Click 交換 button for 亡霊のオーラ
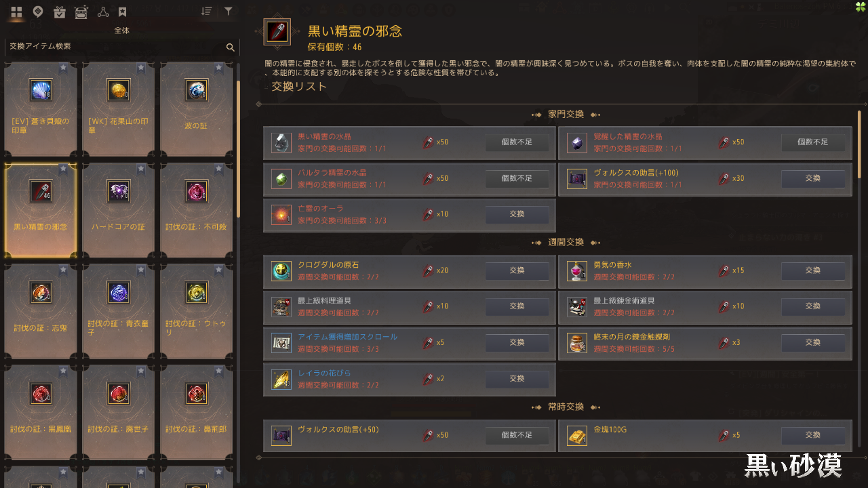 pos(517,214)
